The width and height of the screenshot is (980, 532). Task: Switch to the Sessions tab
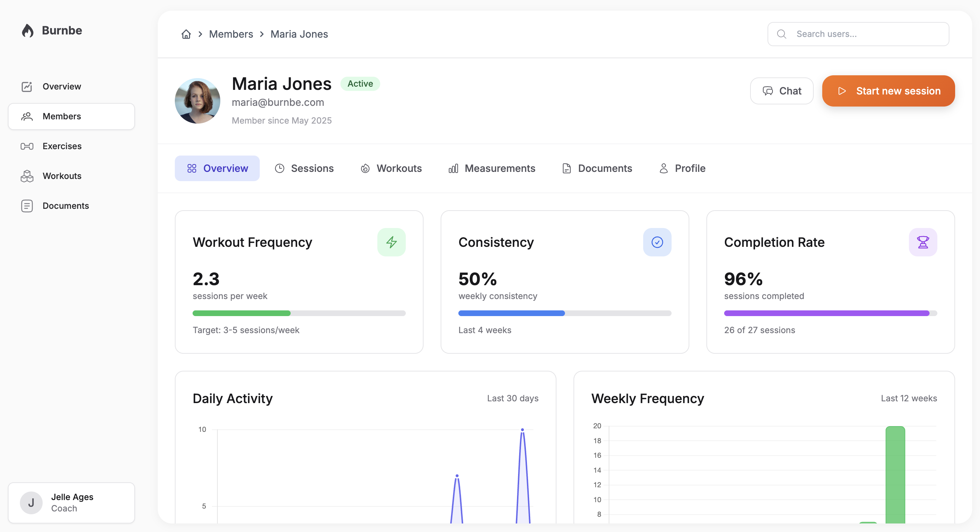[305, 168]
